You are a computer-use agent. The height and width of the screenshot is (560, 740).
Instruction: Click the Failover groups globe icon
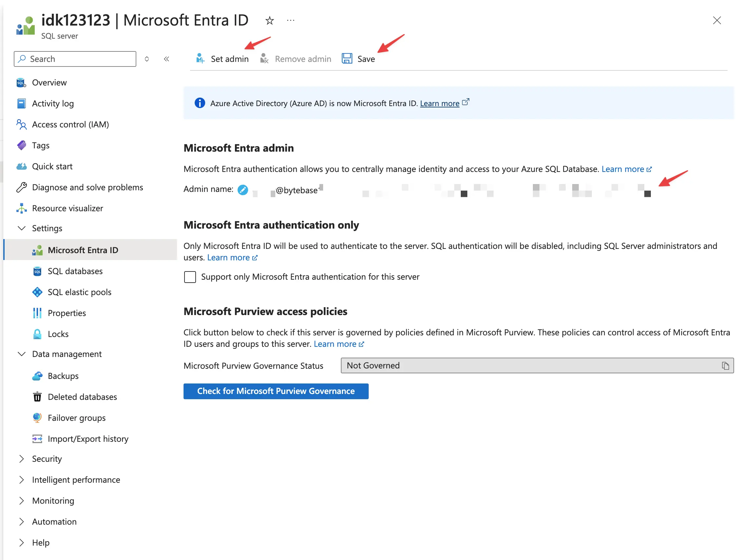pos(37,418)
